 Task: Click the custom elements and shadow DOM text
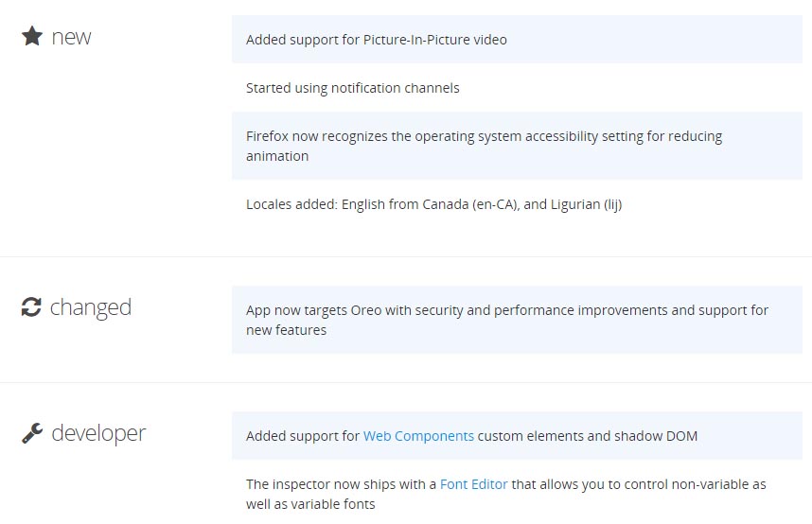(x=588, y=436)
